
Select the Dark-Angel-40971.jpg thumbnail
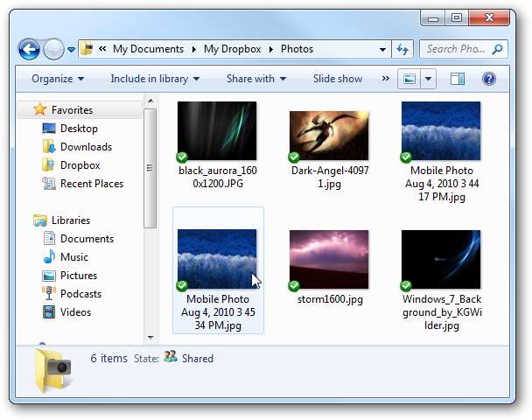point(329,136)
